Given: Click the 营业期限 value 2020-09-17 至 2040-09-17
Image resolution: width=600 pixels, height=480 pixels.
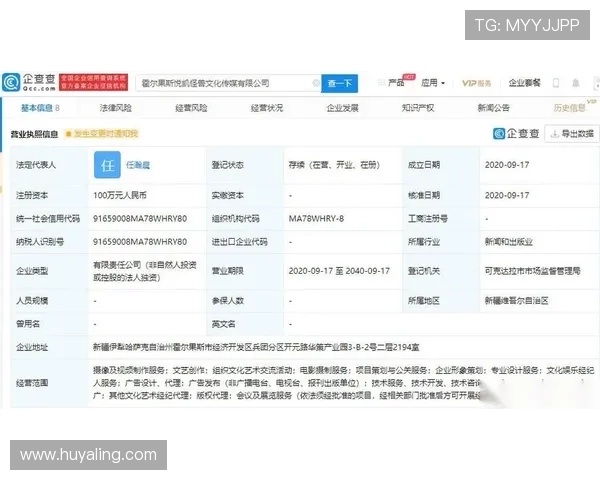Looking at the screenshot, I should tap(339, 271).
